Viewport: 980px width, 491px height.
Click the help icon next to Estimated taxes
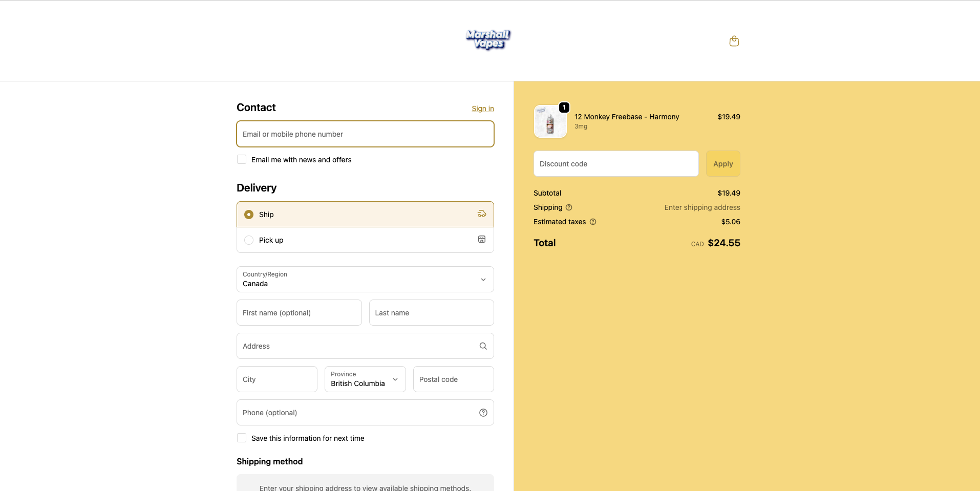(593, 222)
